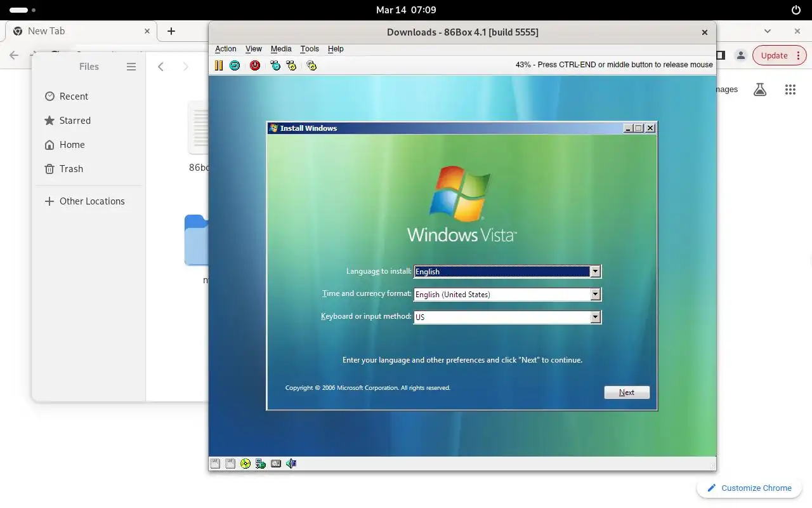Screen dimensions: 812x508
Task: Open the Tools menu in 86Box
Action: tap(310, 49)
